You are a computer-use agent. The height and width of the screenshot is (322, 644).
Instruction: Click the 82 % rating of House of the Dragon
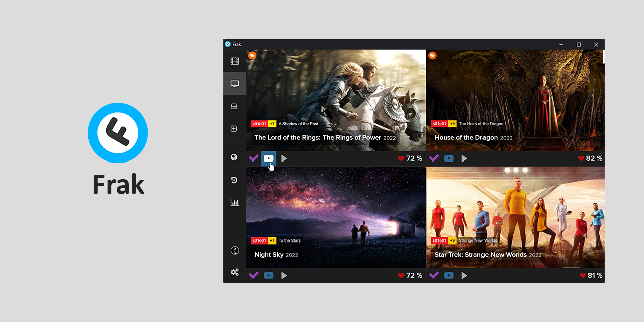point(594,158)
